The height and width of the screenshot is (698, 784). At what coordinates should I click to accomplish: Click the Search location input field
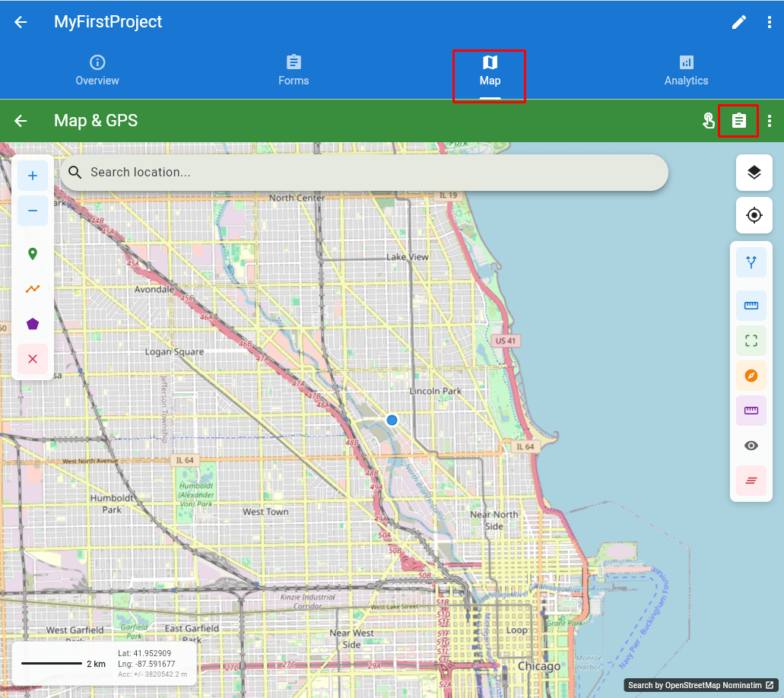click(x=365, y=173)
